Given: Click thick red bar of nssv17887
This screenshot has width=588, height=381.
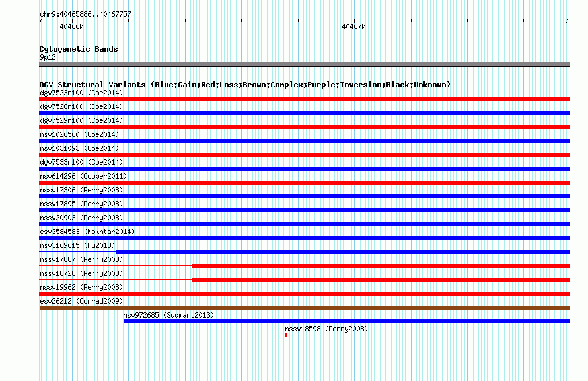Looking at the screenshot, I should click(x=381, y=266).
